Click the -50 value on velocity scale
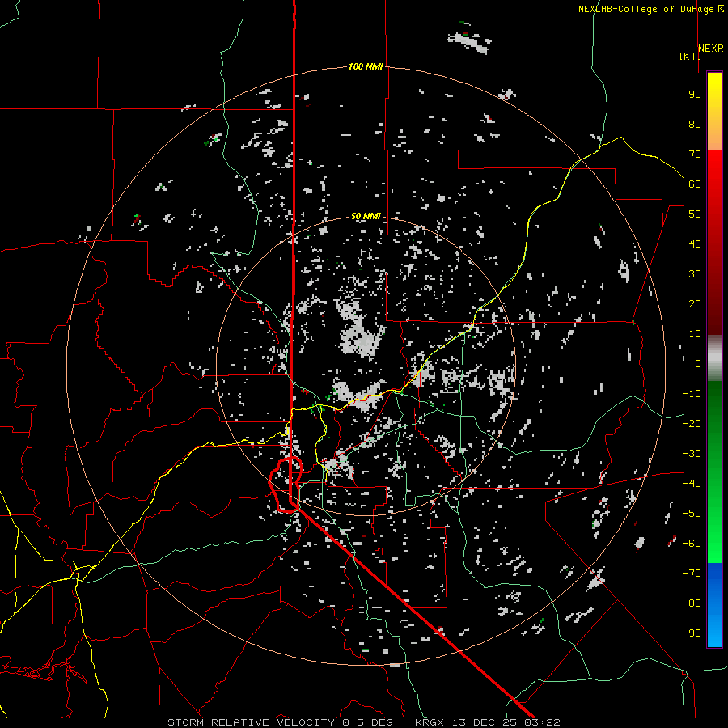The width and height of the screenshot is (728, 728). coord(692,514)
